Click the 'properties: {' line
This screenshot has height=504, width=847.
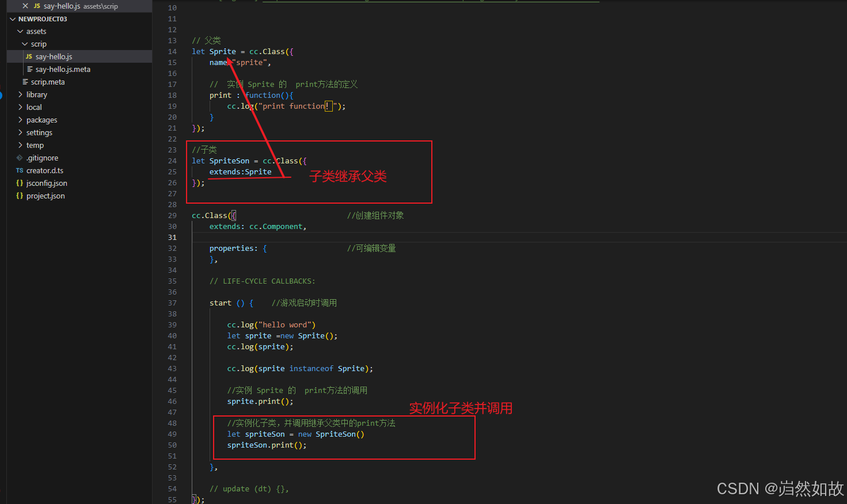coord(238,249)
